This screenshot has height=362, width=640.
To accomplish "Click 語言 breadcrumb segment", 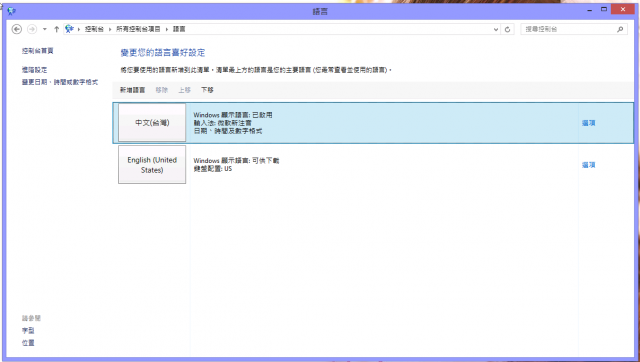I will point(179,29).
